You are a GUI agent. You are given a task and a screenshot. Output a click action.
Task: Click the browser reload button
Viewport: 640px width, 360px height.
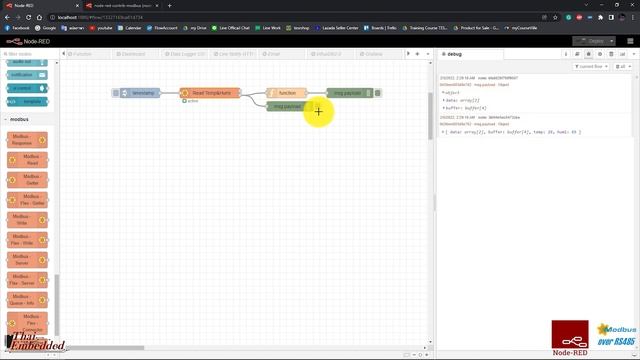tap(29, 18)
